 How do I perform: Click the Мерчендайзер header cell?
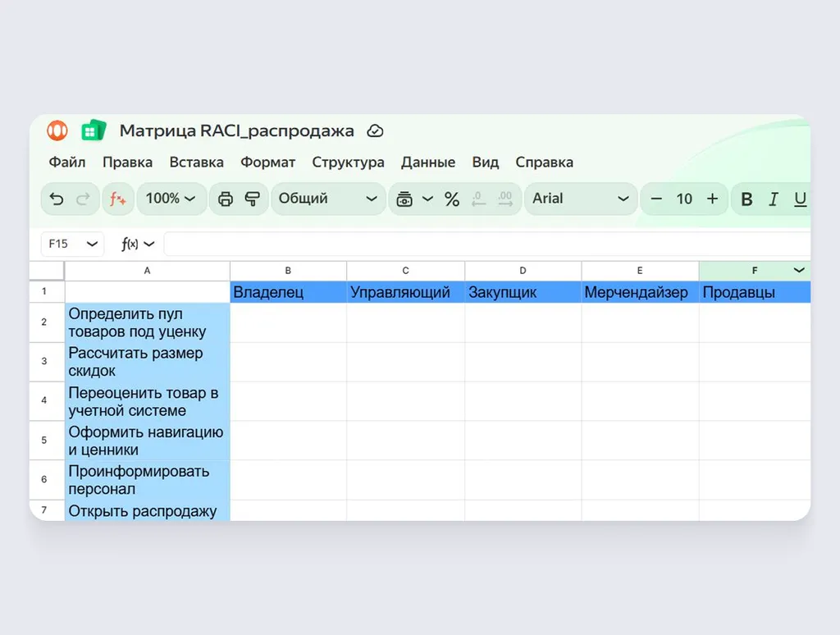640,292
